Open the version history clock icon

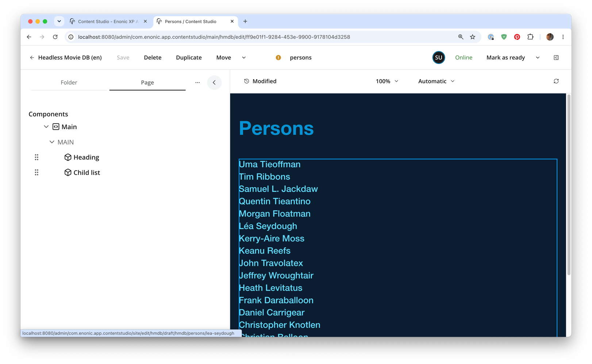click(246, 81)
